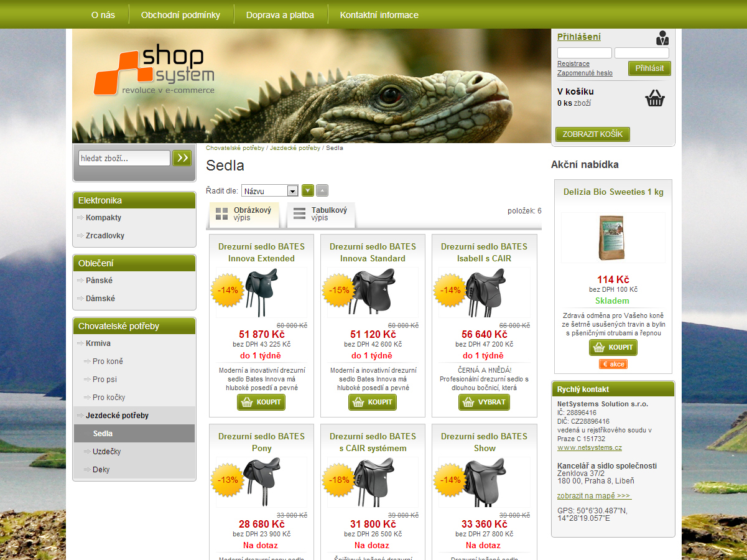Click the search arrows button next to search field
Viewport: 747px width, 560px height.
click(x=182, y=158)
